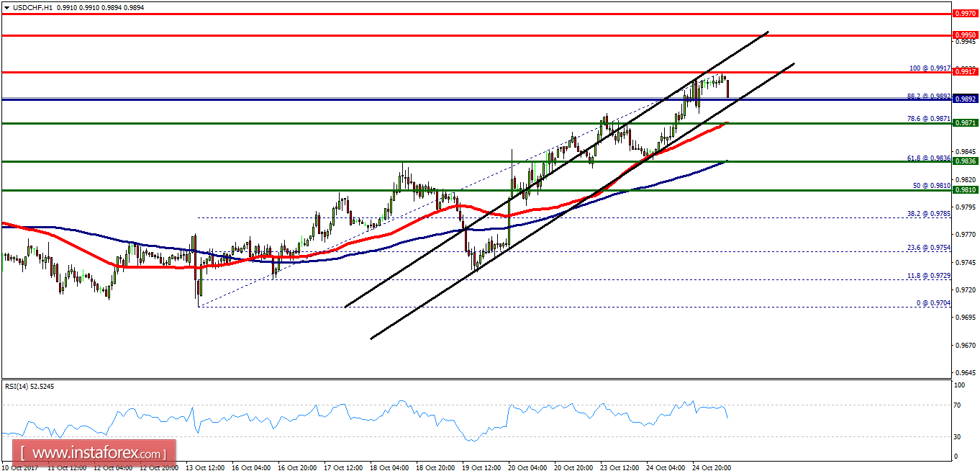Click the RSI scale value 70

958,405
